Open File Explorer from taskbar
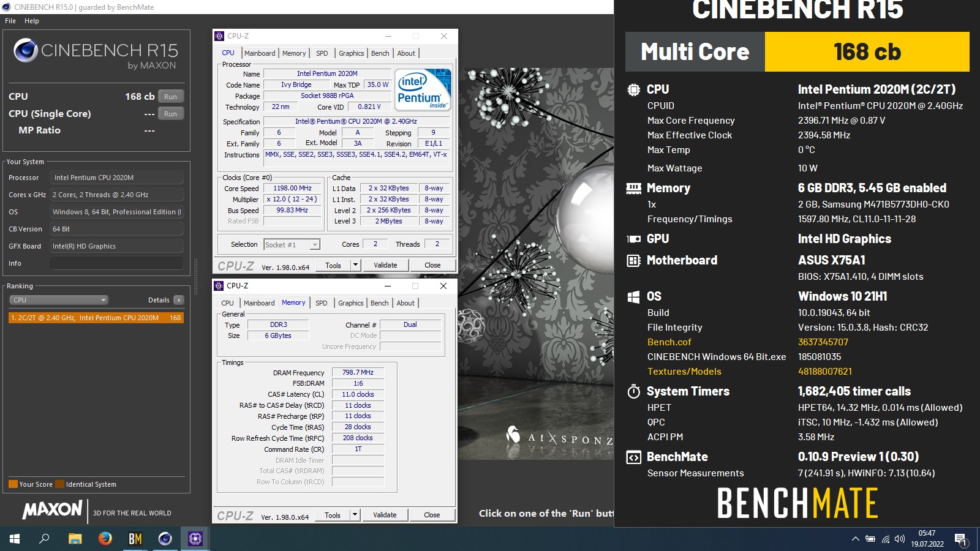980x551 pixels. (75, 539)
